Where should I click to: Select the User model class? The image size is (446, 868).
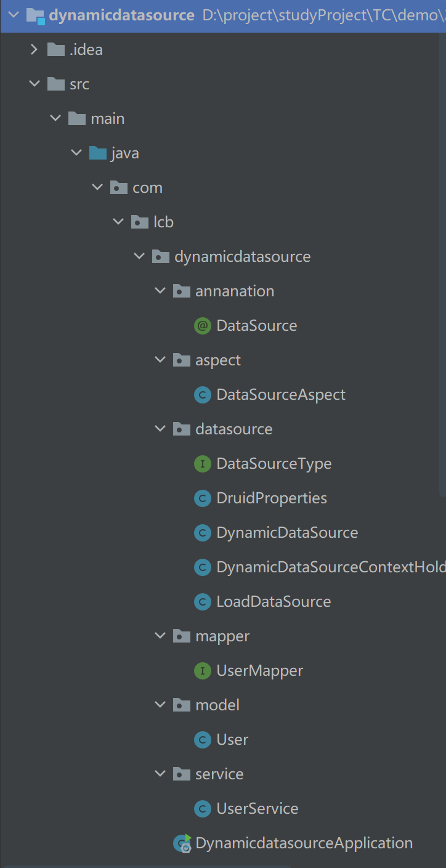232,740
